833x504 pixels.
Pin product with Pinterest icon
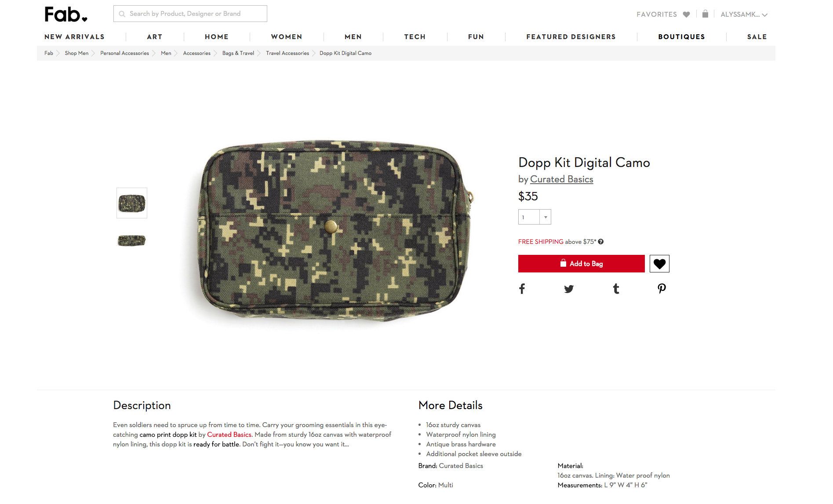(662, 289)
